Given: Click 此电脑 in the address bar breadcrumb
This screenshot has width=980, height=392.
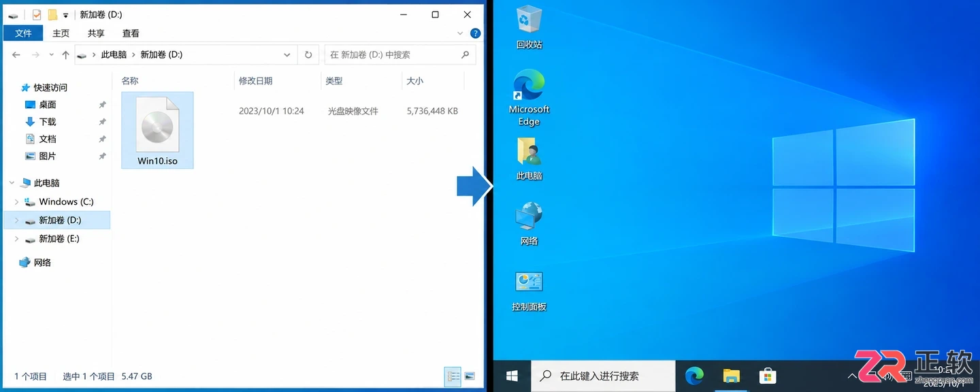Looking at the screenshot, I should [x=114, y=54].
